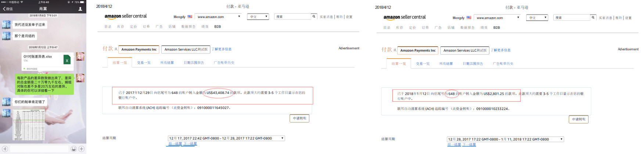Screen dimensions: 644x154
Task: Select Amazon Payments Inc on the US$43,408.74 page
Action: coord(139,49)
